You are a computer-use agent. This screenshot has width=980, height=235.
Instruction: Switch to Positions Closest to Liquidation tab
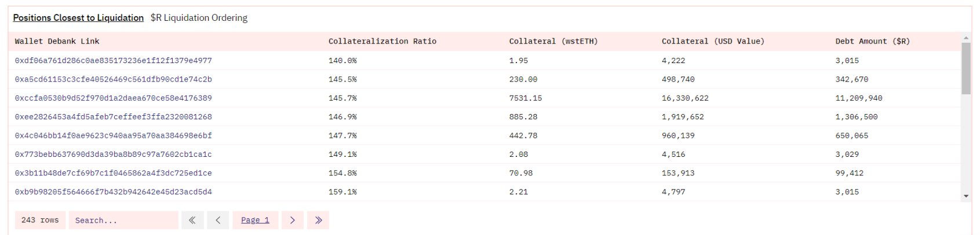pos(78,18)
